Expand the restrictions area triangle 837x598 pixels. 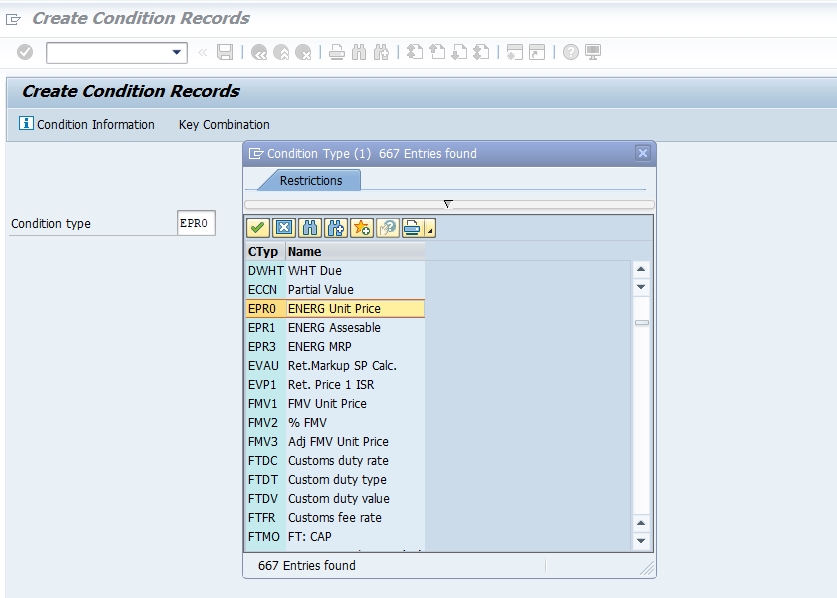pyautogui.click(x=448, y=204)
